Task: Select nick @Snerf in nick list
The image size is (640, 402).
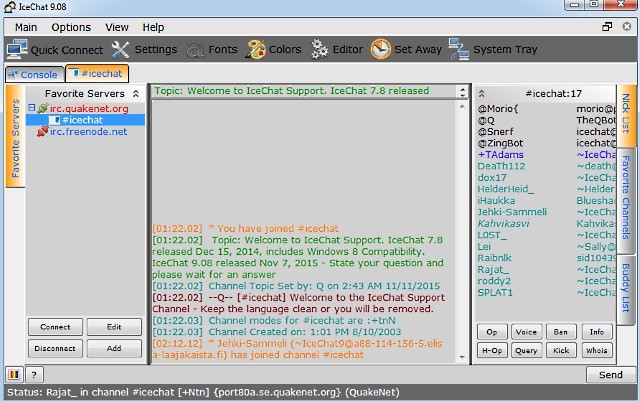Action: (x=496, y=131)
